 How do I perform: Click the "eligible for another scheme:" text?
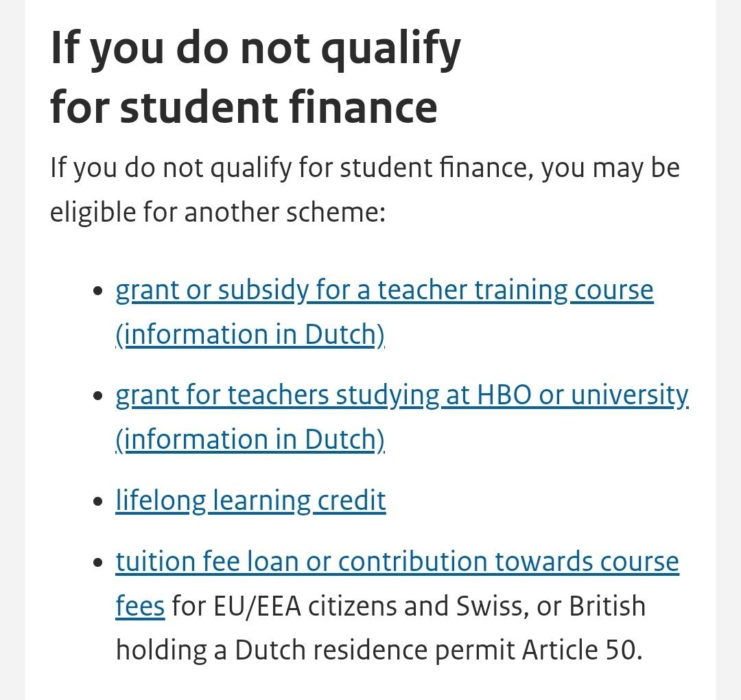coord(218,213)
